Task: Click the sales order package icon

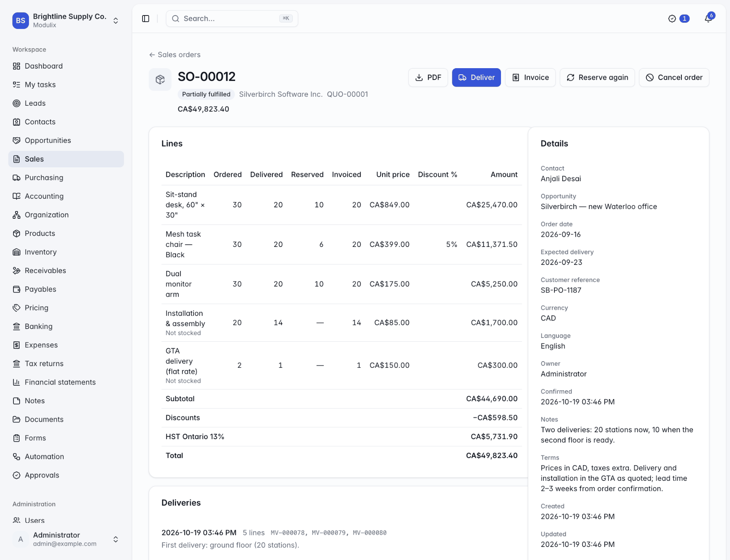Action: click(160, 79)
